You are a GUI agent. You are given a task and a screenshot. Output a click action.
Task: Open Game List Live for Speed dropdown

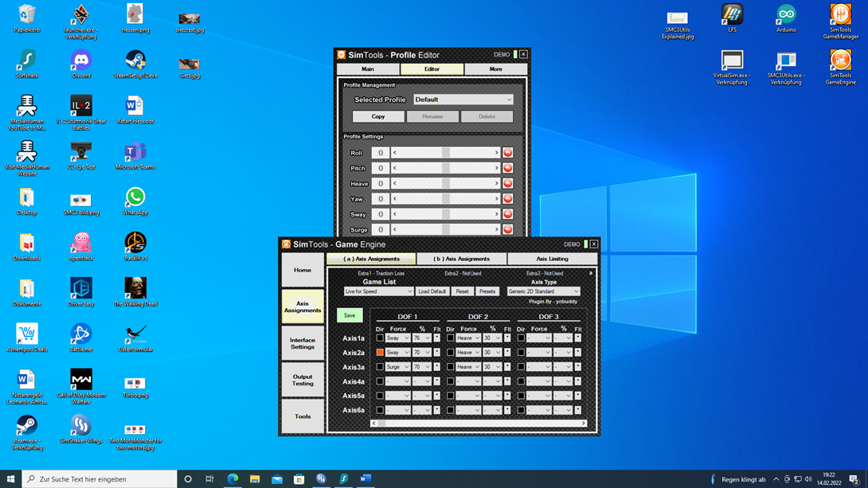[378, 291]
